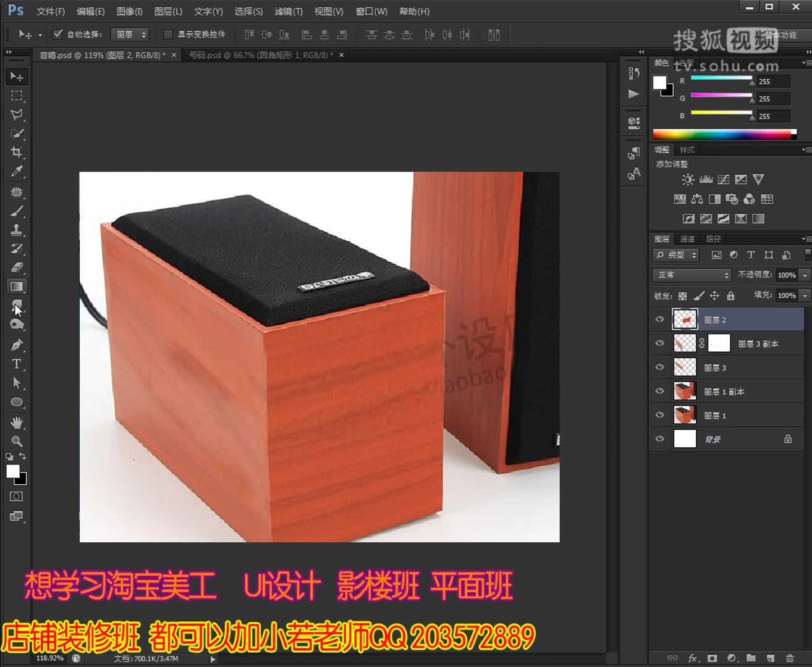Image resolution: width=812 pixels, height=667 pixels.
Task: Open the 窗口(W) menu
Action: [x=371, y=11]
